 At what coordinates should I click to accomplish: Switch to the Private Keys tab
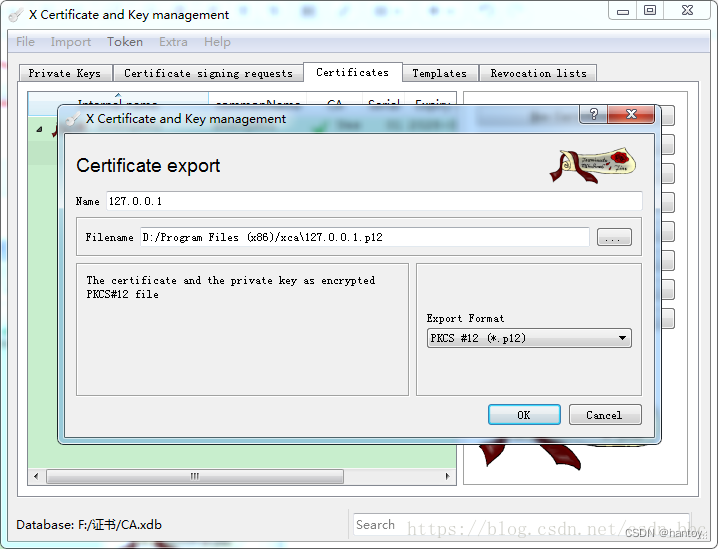[64, 73]
